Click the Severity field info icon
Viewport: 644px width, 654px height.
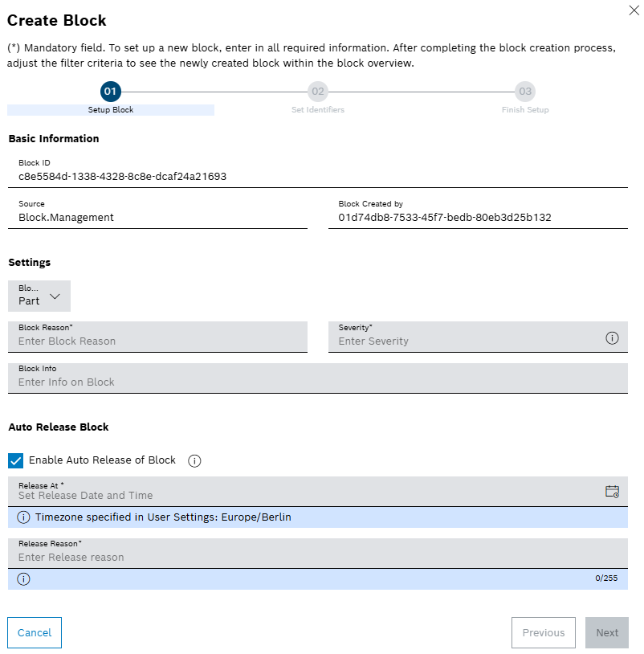[x=613, y=337]
